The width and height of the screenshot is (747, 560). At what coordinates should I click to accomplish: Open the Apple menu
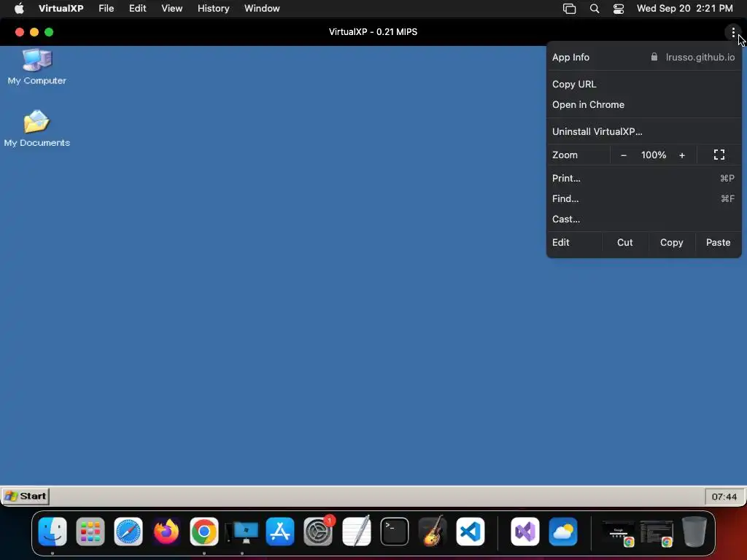point(19,8)
